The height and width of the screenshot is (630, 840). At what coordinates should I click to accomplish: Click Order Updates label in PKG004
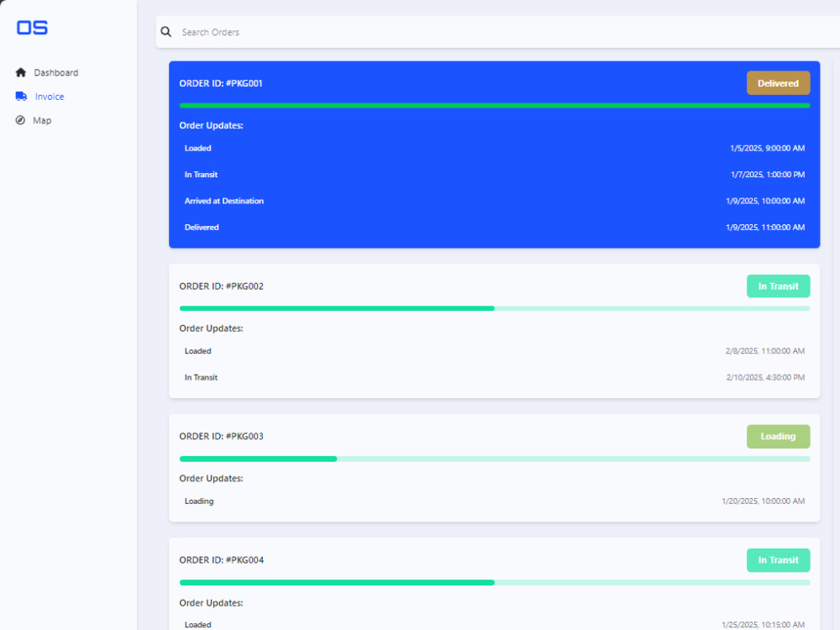click(x=211, y=602)
